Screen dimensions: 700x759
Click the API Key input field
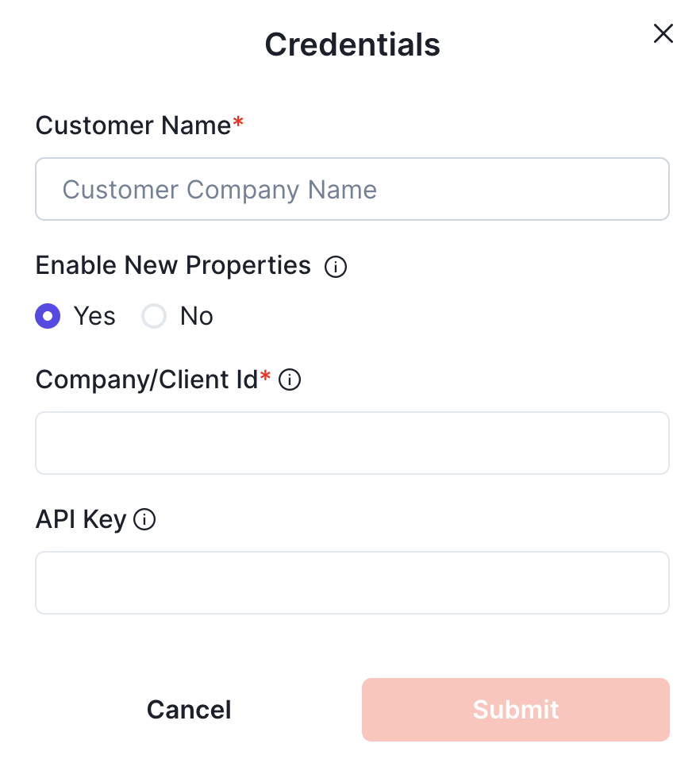[352, 583]
